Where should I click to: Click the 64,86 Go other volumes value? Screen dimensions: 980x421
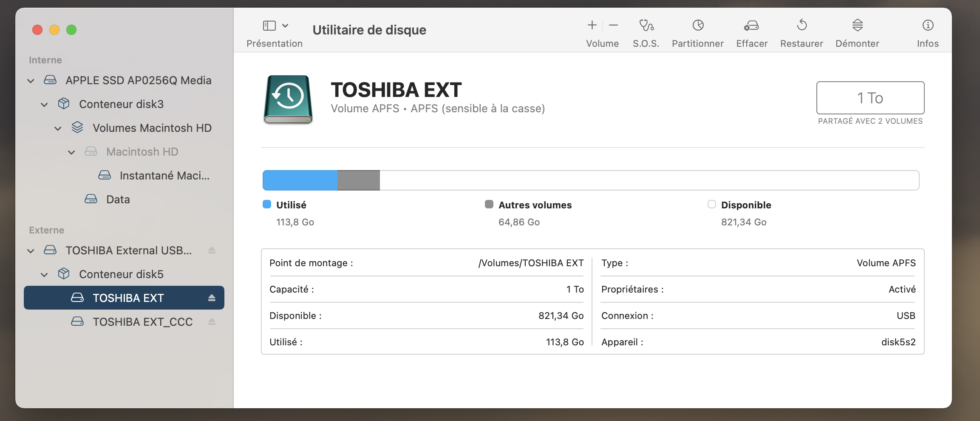coord(519,222)
